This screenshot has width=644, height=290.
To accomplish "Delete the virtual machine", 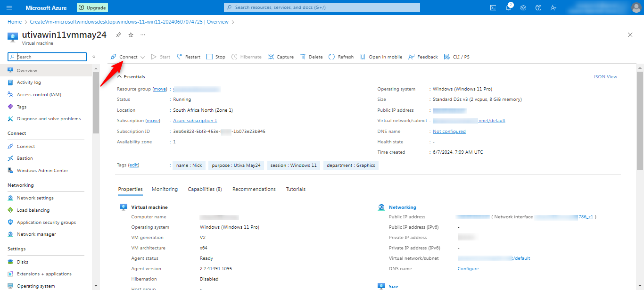I will (x=311, y=57).
